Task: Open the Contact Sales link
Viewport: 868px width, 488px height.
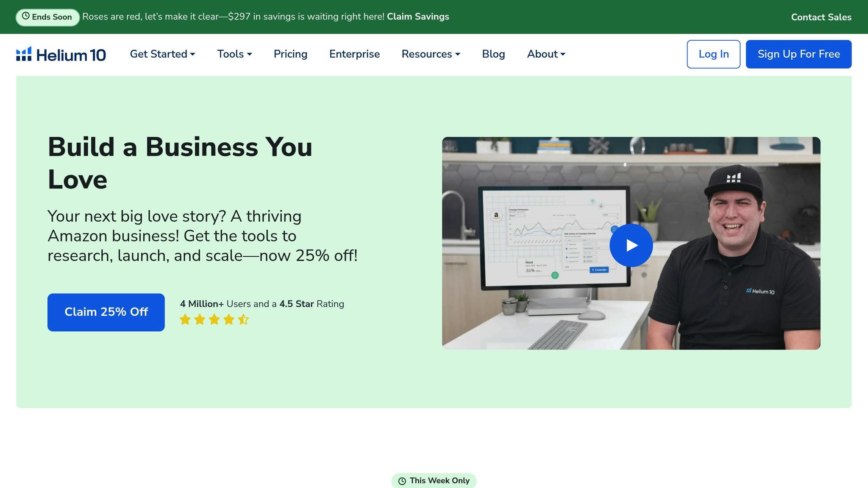Action: pyautogui.click(x=821, y=17)
